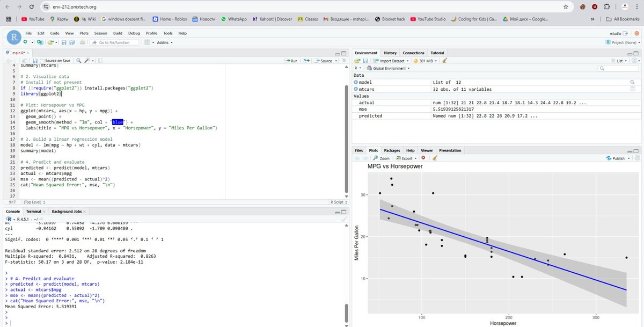
Task: Switch to the History tab
Action: pos(390,53)
